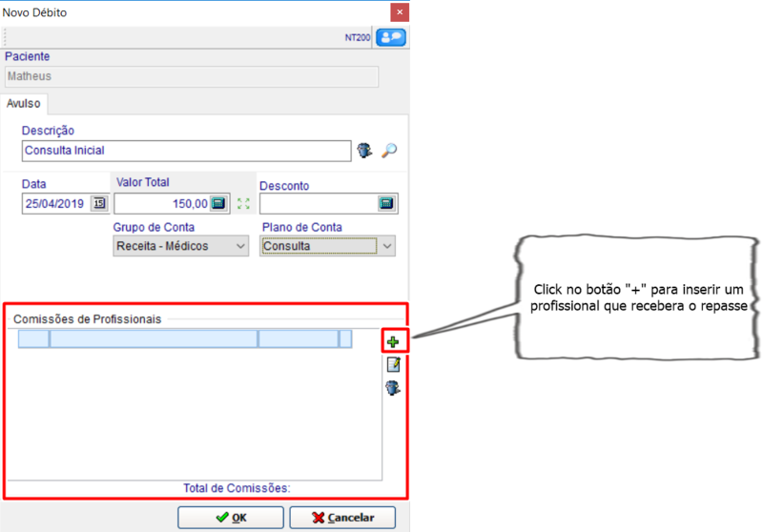Open calculator in Valor Total field
The width and height of the screenshot is (763, 532).
coord(218,203)
